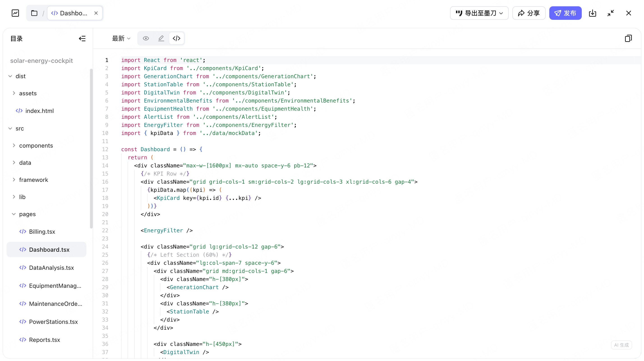Expand the framework folder

tap(14, 180)
